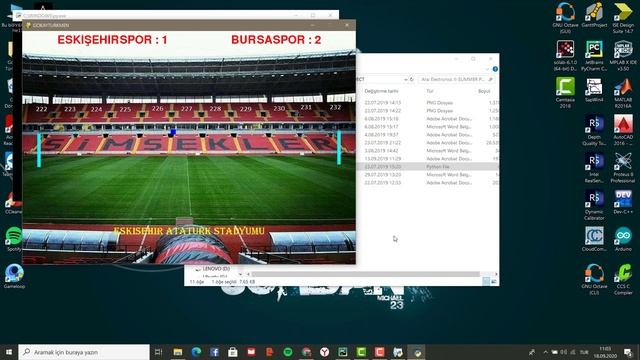The height and width of the screenshot is (360, 640).
Task: Click the taskbar search box
Action: [84, 352]
